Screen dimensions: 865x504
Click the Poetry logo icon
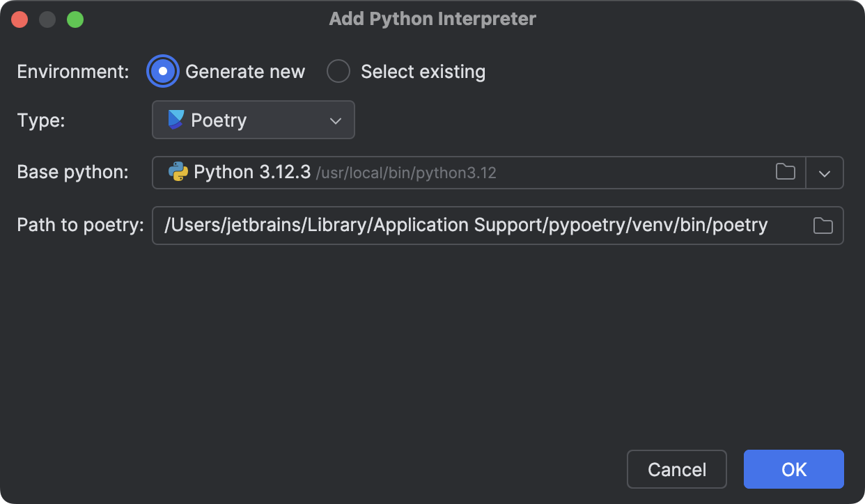point(176,120)
